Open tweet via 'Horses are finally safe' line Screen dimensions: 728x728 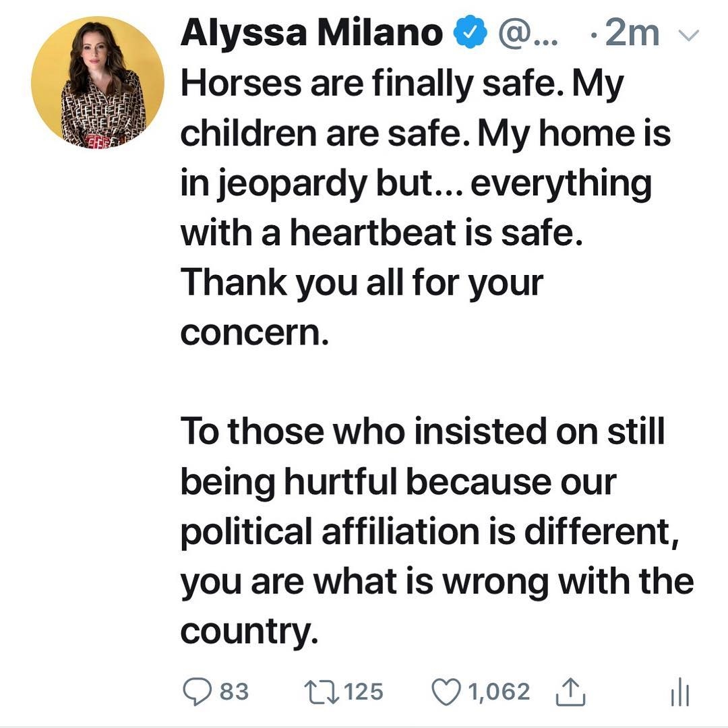(x=402, y=84)
